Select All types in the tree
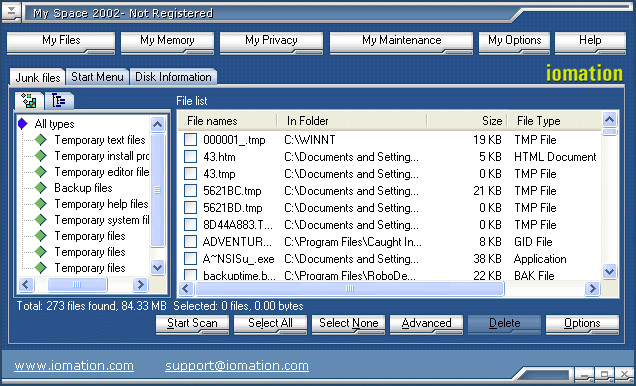Screen dimensions: 636x386 (54, 124)
